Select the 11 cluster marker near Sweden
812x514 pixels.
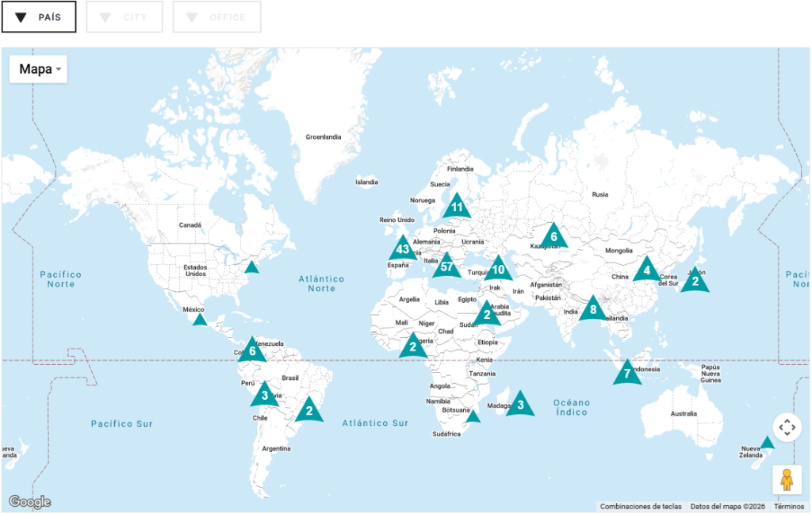coord(457,208)
